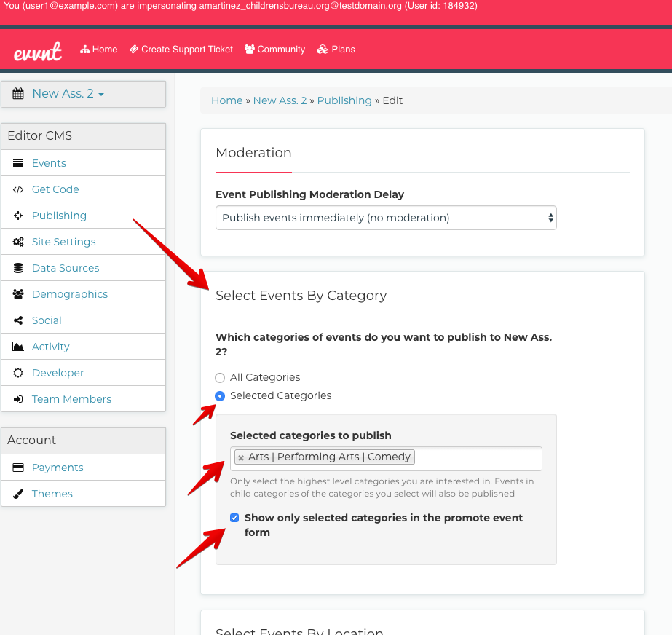Click the share icon next to Social
This screenshot has height=635, width=672.
[x=18, y=320]
